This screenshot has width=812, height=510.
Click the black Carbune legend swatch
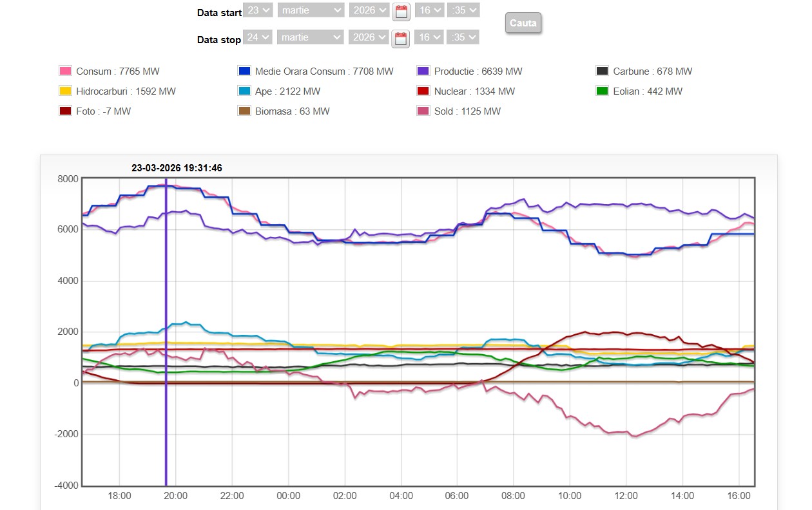pyautogui.click(x=603, y=71)
